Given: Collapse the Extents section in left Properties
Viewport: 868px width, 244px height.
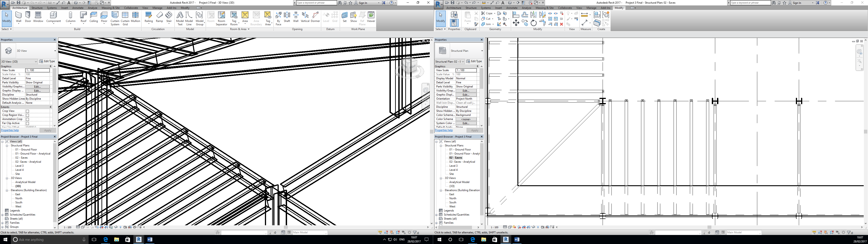Looking at the screenshot, I should tap(51, 107).
